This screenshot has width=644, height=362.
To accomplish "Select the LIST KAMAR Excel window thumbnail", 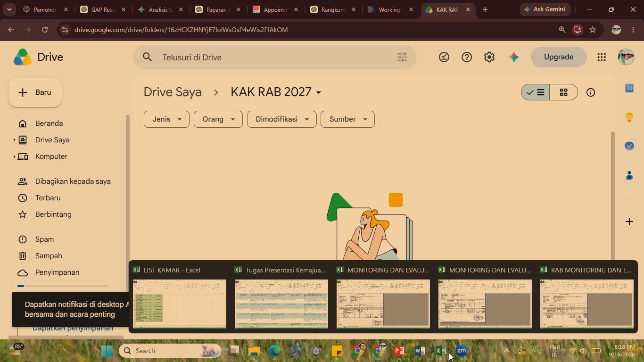I will coord(179,297).
